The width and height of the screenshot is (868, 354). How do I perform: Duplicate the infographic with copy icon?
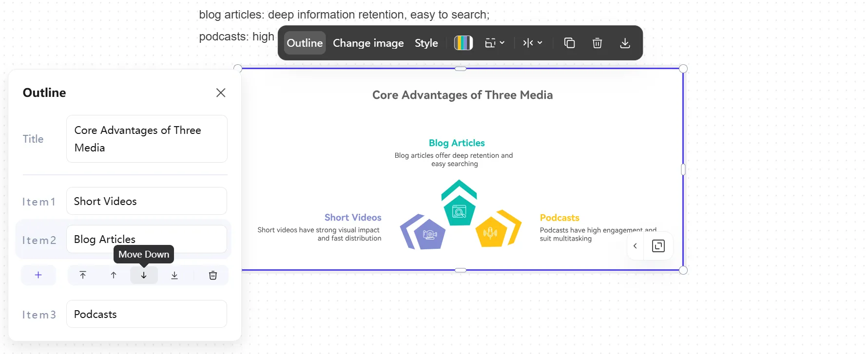[569, 43]
